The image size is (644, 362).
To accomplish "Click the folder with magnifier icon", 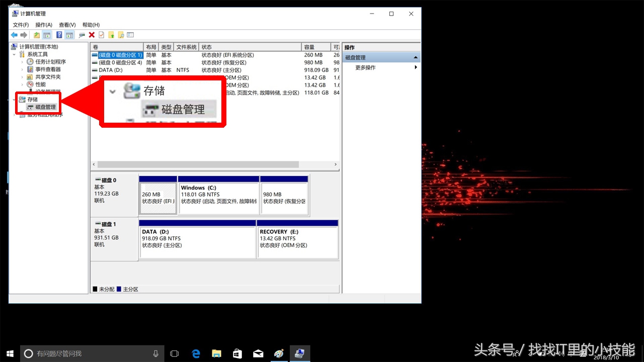I will pyautogui.click(x=121, y=35).
